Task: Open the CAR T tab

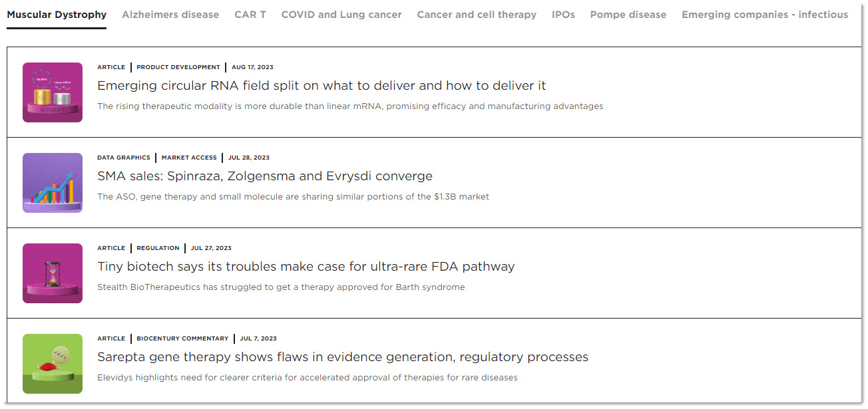Action: 250,15
